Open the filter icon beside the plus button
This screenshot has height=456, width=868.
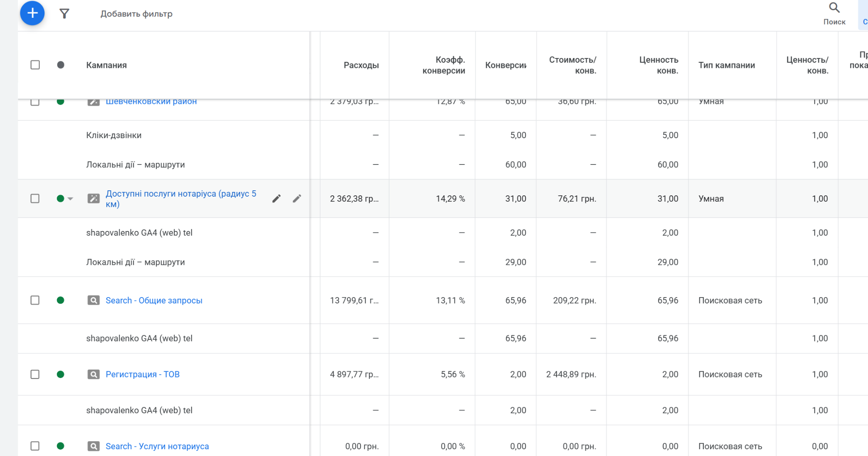click(x=64, y=14)
